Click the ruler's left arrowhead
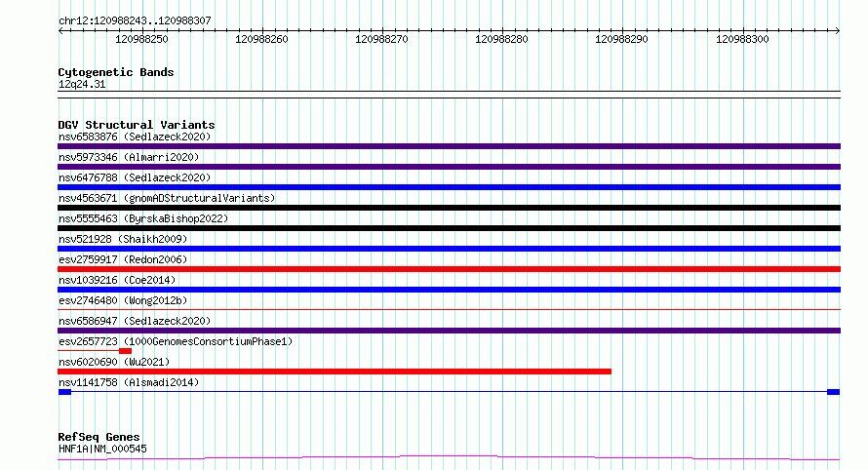 click(x=60, y=31)
